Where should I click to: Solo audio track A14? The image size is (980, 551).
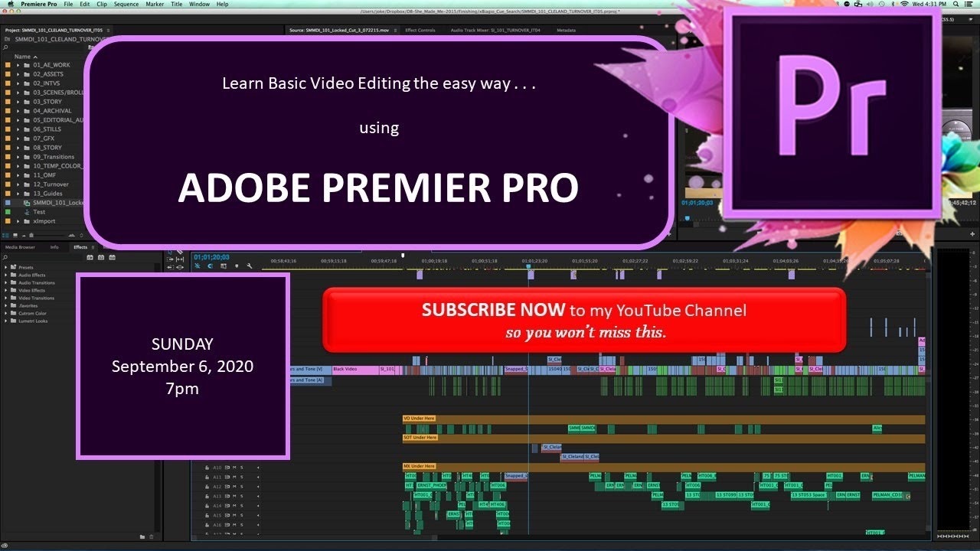coord(242,506)
